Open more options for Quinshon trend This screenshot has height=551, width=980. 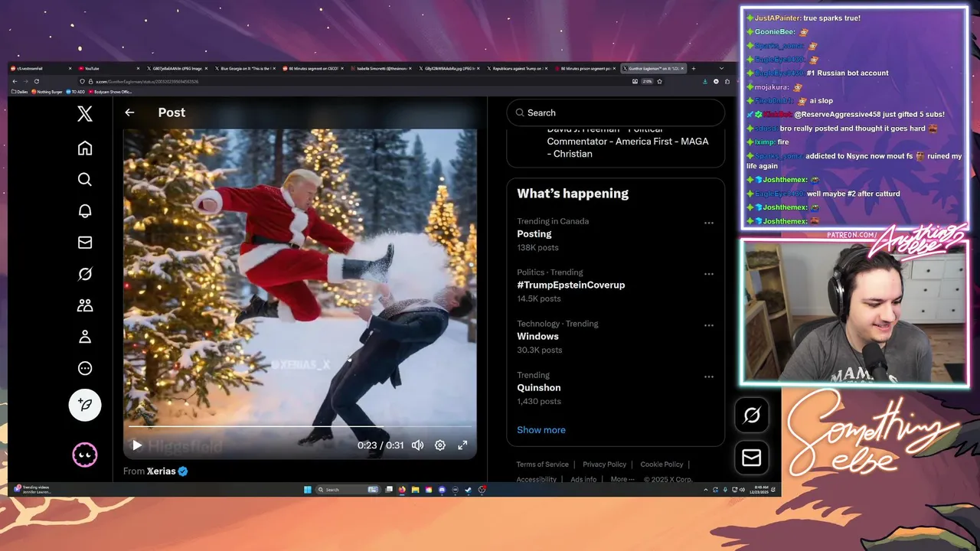tap(709, 377)
